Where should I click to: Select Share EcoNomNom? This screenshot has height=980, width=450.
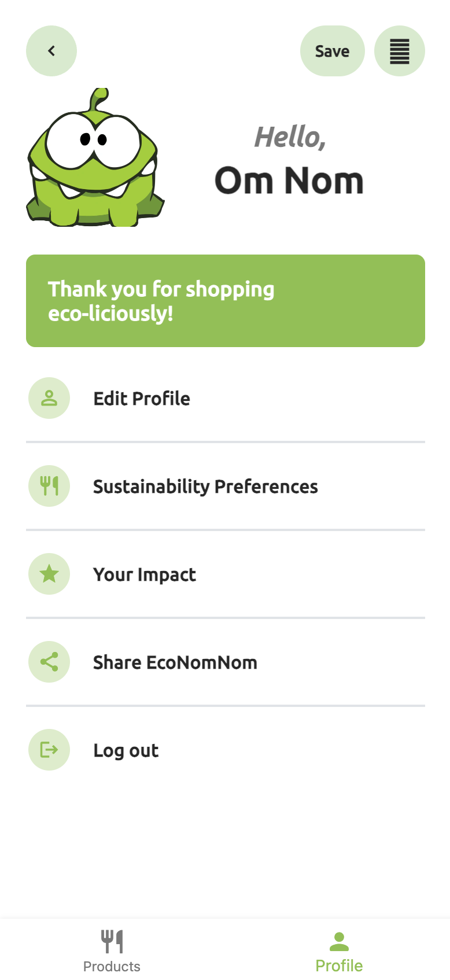pos(175,662)
